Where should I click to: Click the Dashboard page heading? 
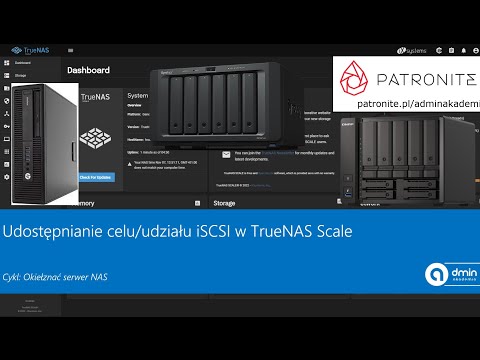click(x=88, y=70)
